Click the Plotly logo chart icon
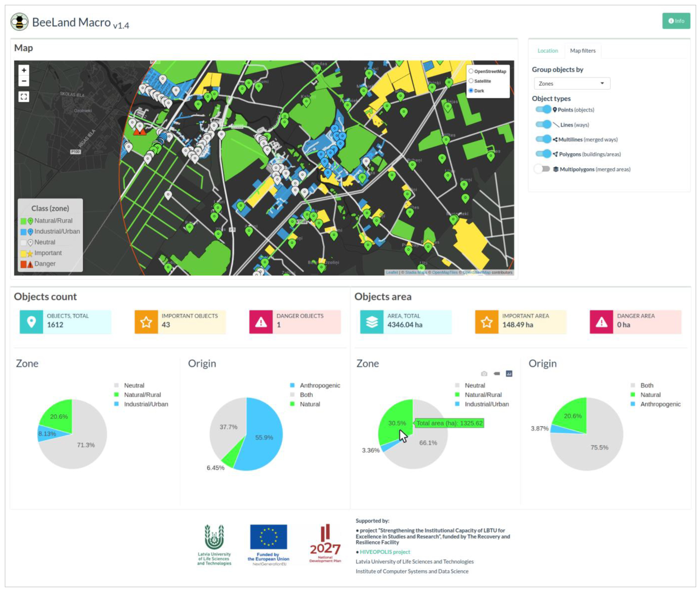This screenshot has height=591, width=700. [x=509, y=374]
